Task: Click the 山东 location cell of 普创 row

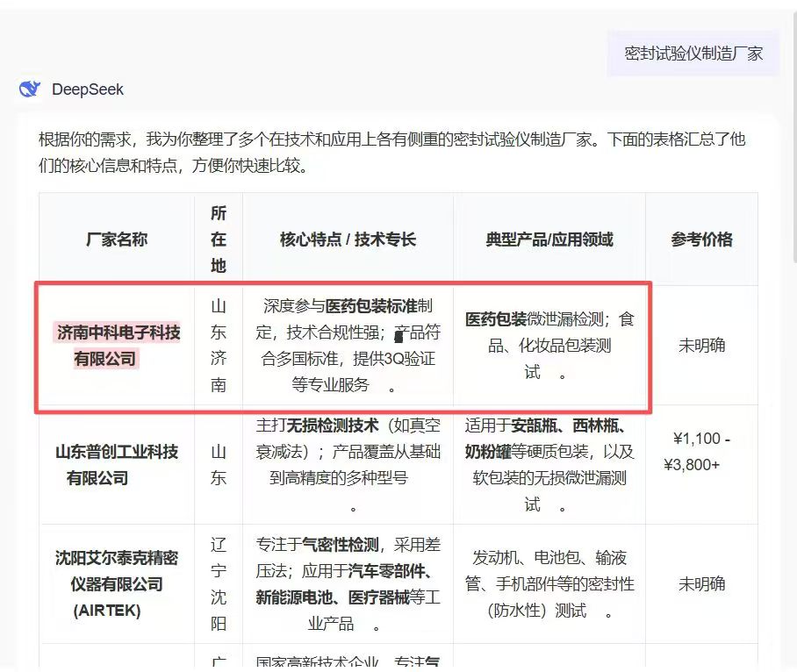Action: click(x=219, y=465)
